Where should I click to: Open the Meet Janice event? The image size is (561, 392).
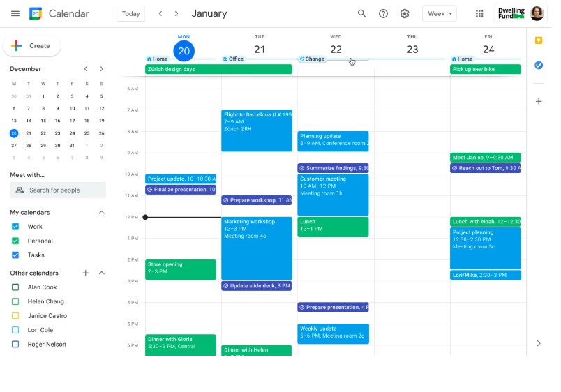(x=486, y=158)
